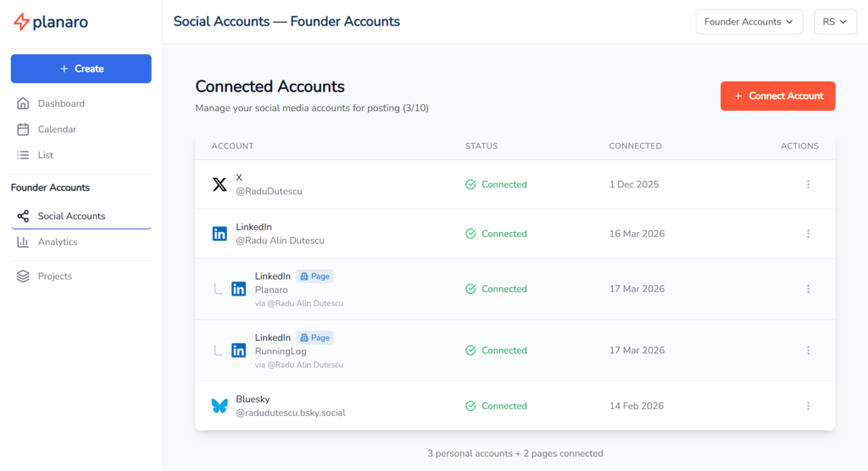Image resolution: width=868 pixels, height=471 pixels.
Task: Click the Connected Accounts heading
Action: point(270,86)
